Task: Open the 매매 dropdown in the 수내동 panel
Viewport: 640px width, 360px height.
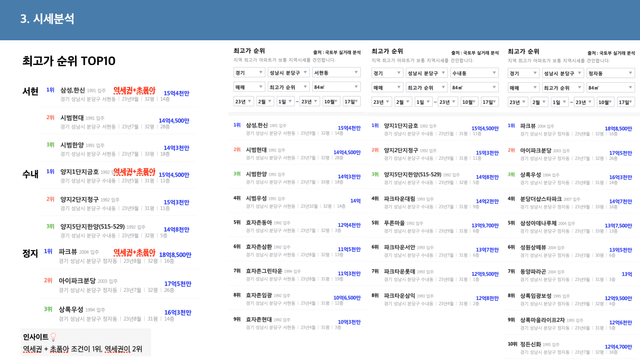Action: click(x=387, y=87)
